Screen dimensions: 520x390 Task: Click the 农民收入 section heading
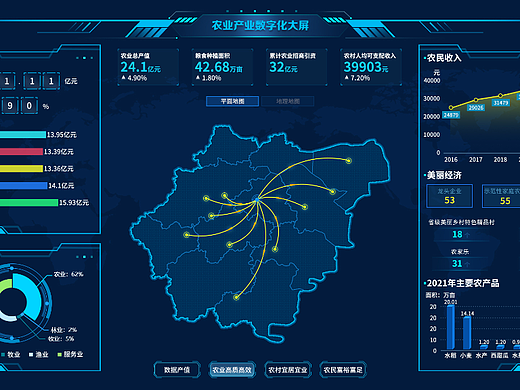[x=444, y=58]
